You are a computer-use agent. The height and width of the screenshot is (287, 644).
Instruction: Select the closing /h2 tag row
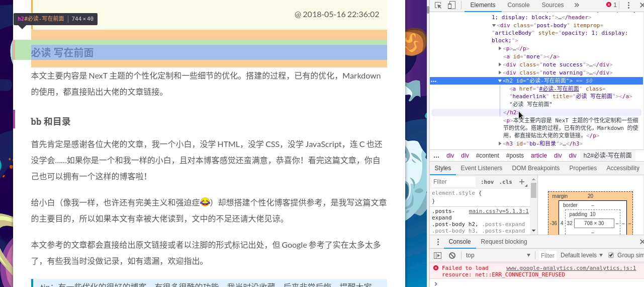[x=536, y=112]
